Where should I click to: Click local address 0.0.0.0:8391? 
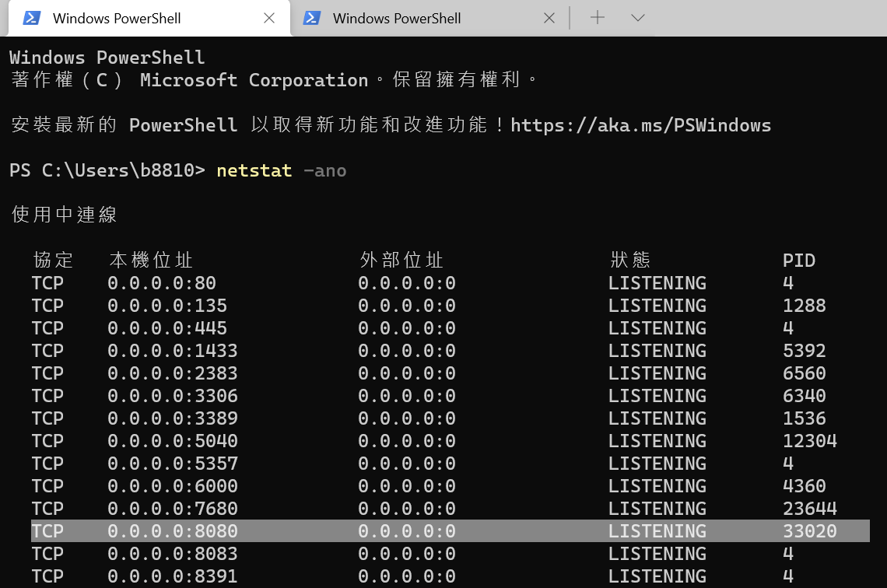(173, 576)
